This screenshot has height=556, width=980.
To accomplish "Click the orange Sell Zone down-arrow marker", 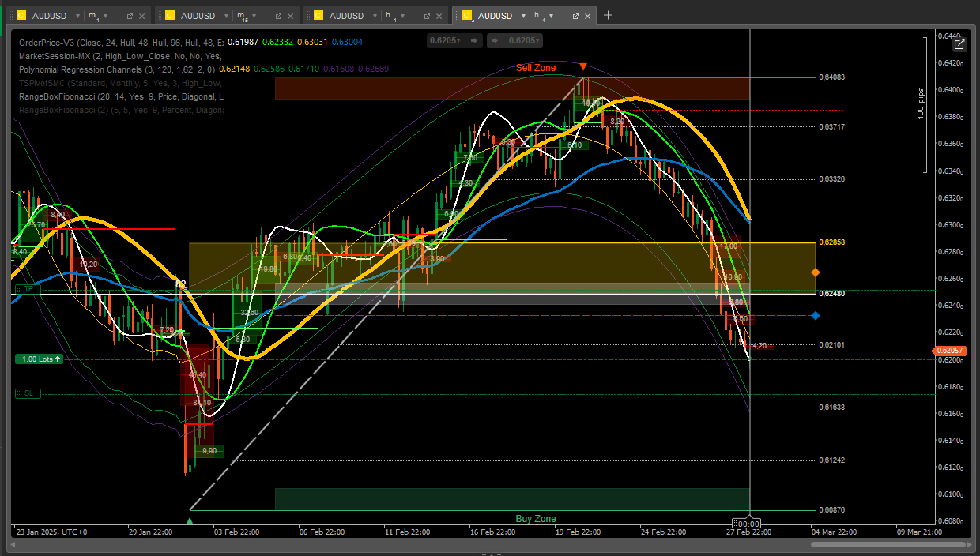I will click(583, 68).
